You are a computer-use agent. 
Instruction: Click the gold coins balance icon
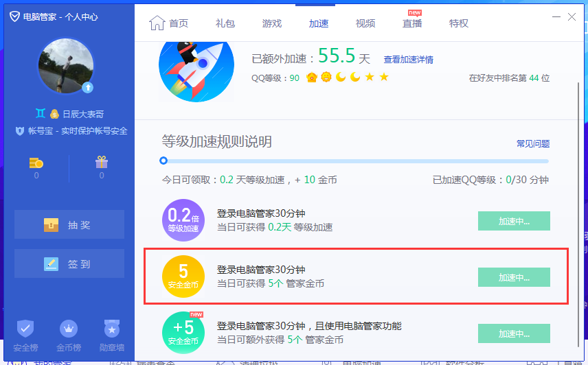pos(36,163)
